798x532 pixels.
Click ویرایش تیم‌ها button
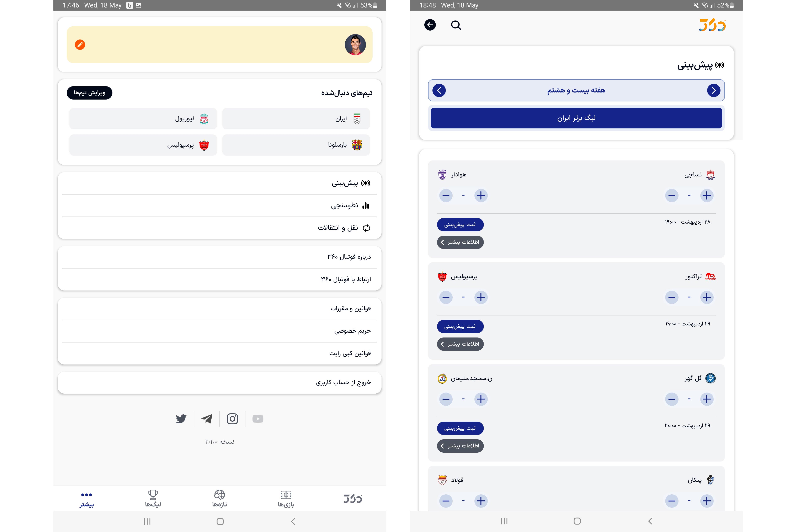[x=90, y=93]
